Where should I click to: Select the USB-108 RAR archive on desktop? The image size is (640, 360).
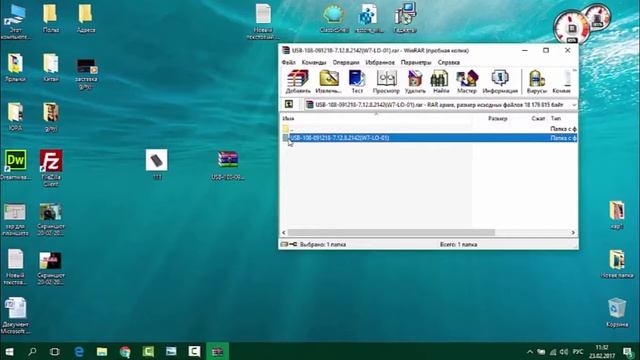click(x=228, y=165)
